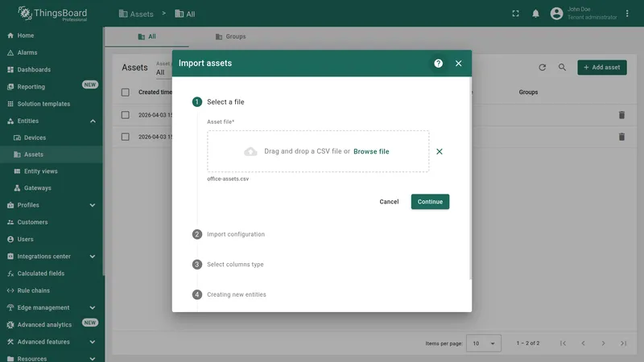Sort by the Groups column header

click(x=528, y=92)
